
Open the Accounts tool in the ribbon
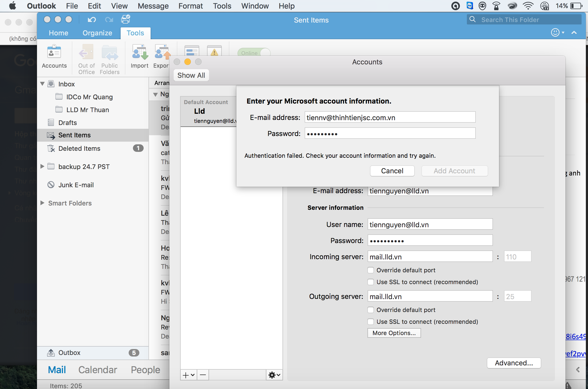click(54, 57)
